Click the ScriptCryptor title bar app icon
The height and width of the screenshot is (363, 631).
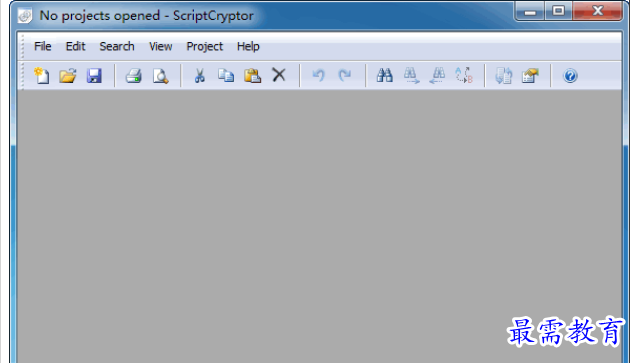click(x=25, y=16)
